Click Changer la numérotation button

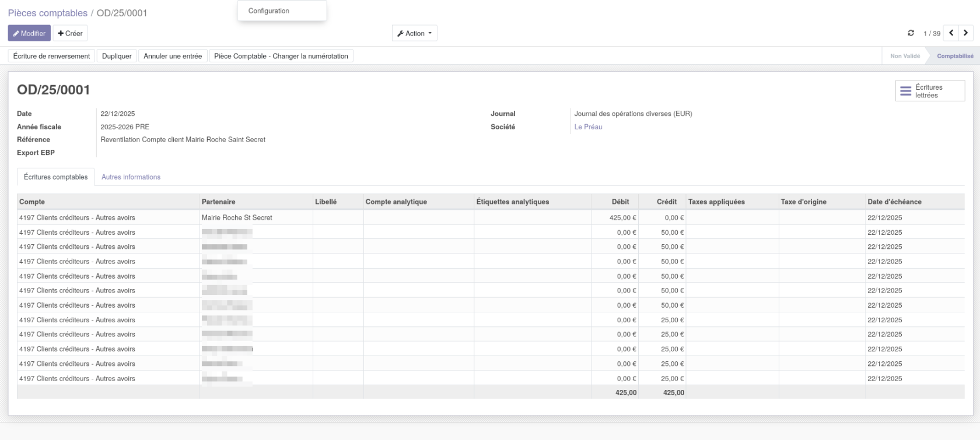(x=281, y=56)
